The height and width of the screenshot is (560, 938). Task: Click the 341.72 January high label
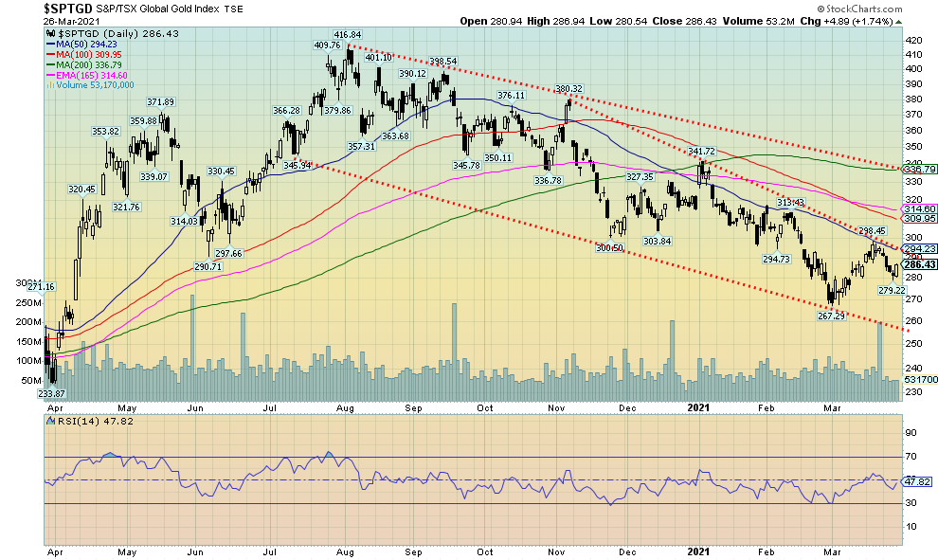point(700,152)
